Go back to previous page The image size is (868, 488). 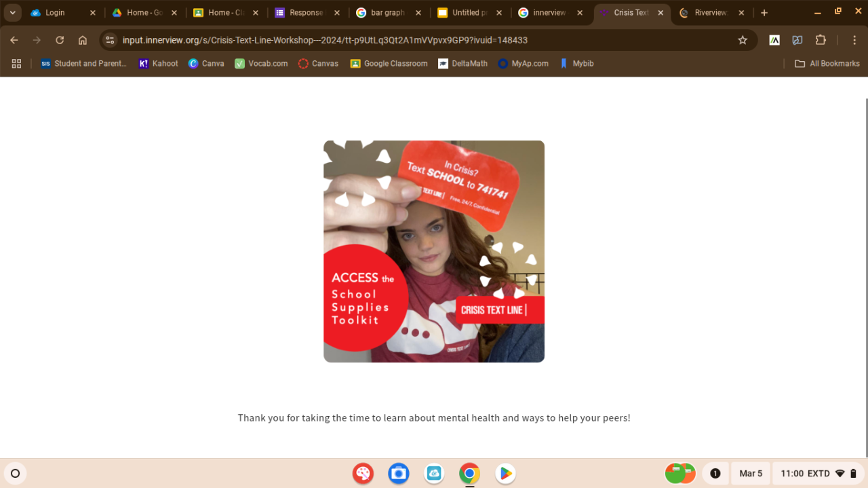coord(14,40)
